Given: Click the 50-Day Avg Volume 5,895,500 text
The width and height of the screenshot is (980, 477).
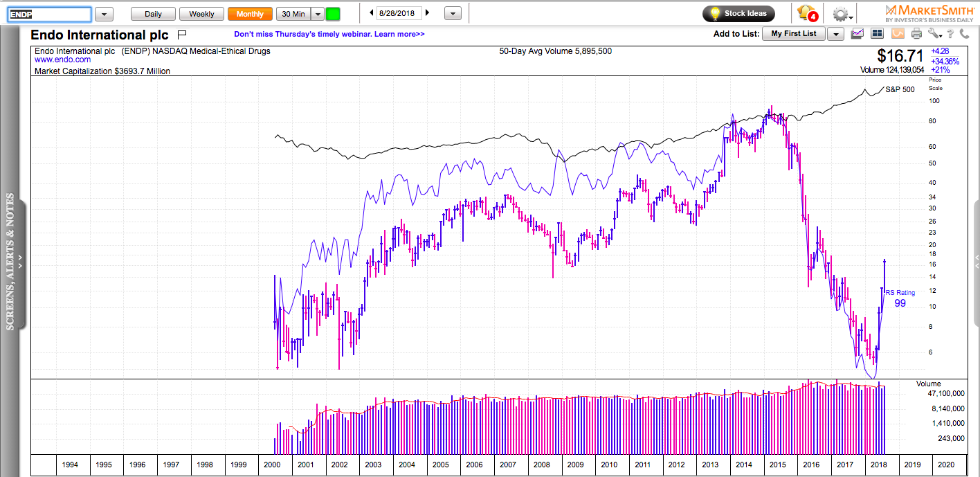Looking at the screenshot, I should [x=555, y=51].
